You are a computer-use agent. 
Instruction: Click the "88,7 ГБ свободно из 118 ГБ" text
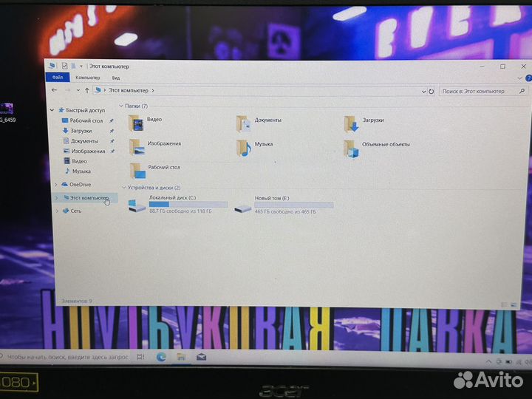(180, 211)
